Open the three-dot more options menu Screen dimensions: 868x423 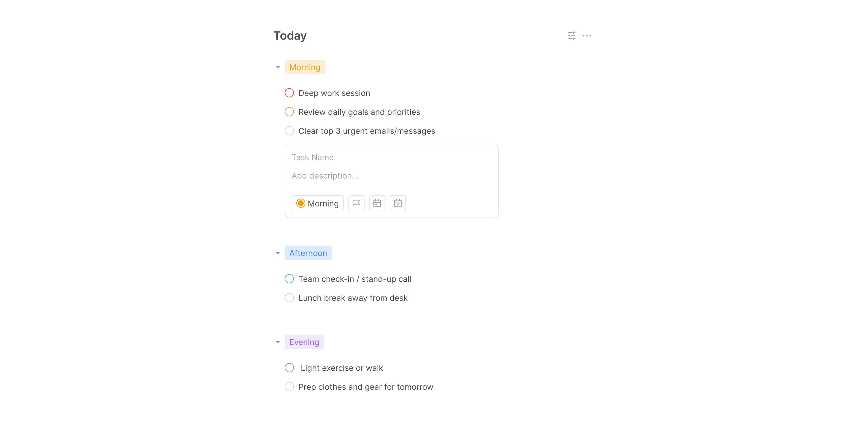pyautogui.click(x=586, y=36)
